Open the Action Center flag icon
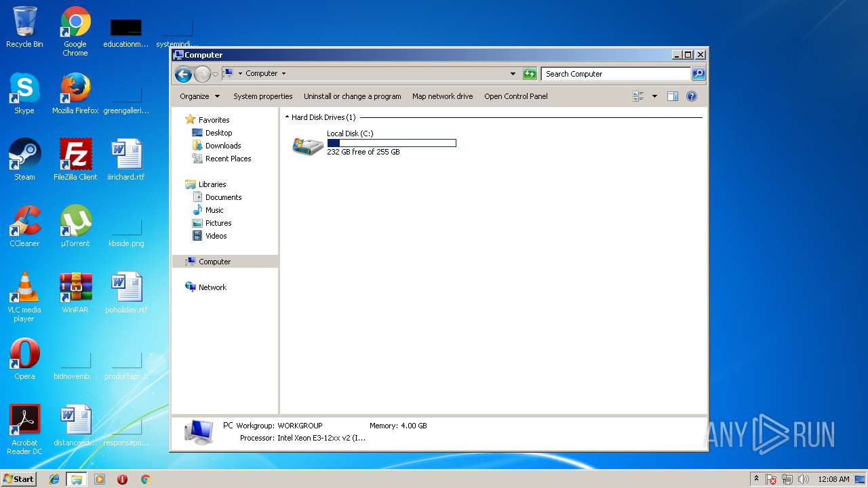Viewport: 868px width, 488px height. pyautogui.click(x=771, y=479)
